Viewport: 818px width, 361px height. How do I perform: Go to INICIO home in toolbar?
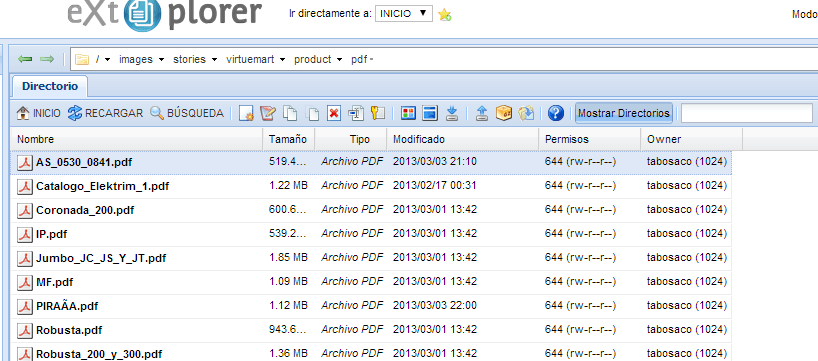[38, 113]
